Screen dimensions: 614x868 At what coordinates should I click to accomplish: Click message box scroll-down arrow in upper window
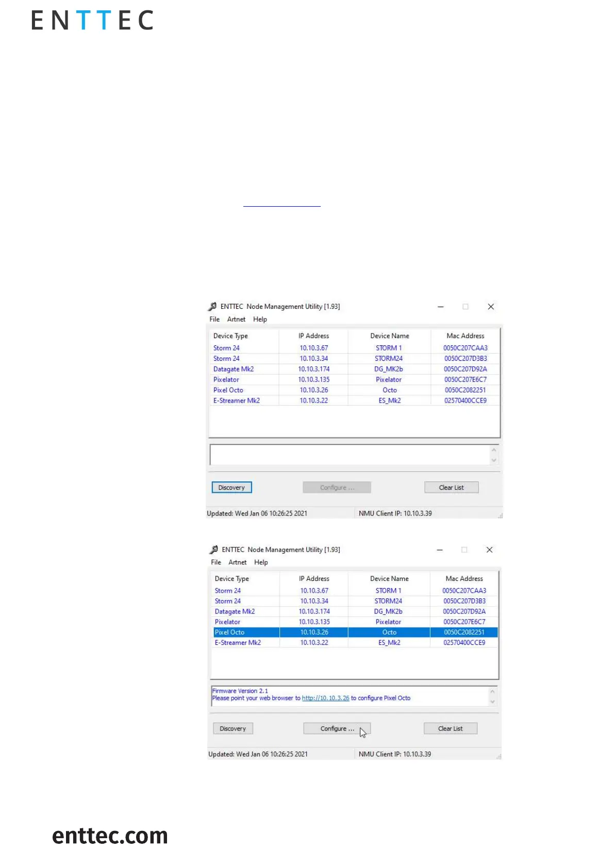494,460
